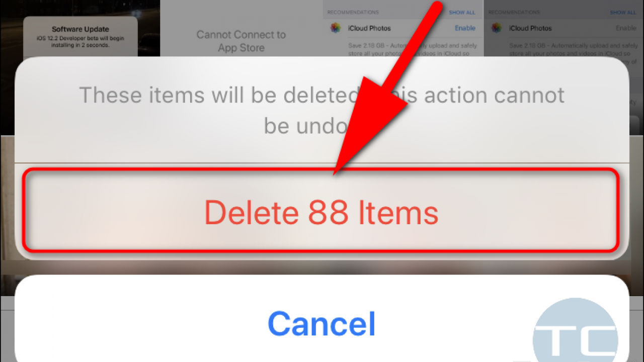Select the Software Update alert box

tap(80, 38)
